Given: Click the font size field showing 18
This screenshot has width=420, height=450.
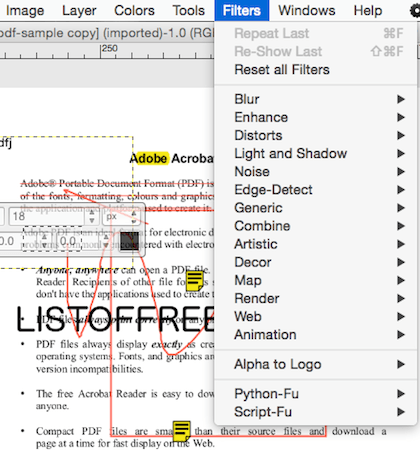Looking at the screenshot, I should point(47,216).
